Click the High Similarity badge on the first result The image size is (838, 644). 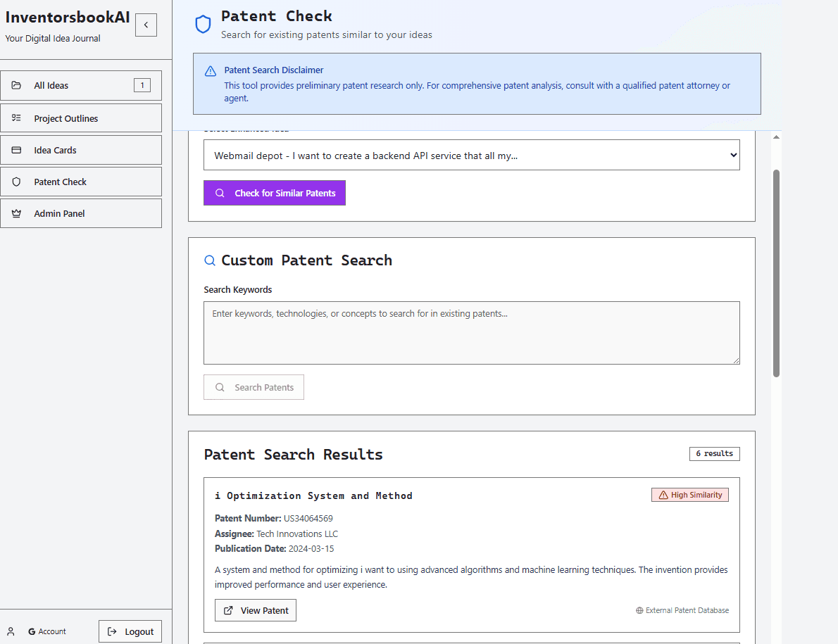pyautogui.click(x=689, y=495)
